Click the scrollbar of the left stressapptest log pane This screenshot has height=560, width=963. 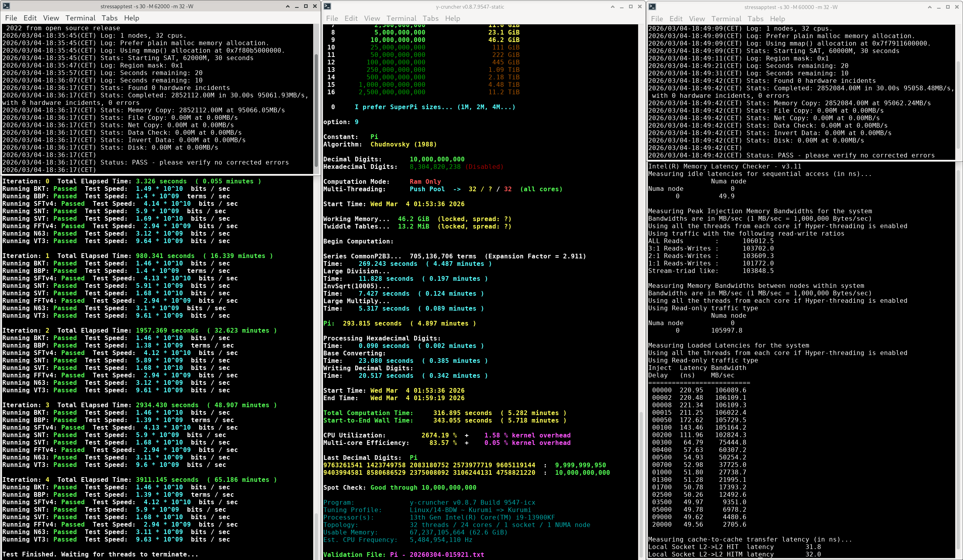click(x=316, y=110)
